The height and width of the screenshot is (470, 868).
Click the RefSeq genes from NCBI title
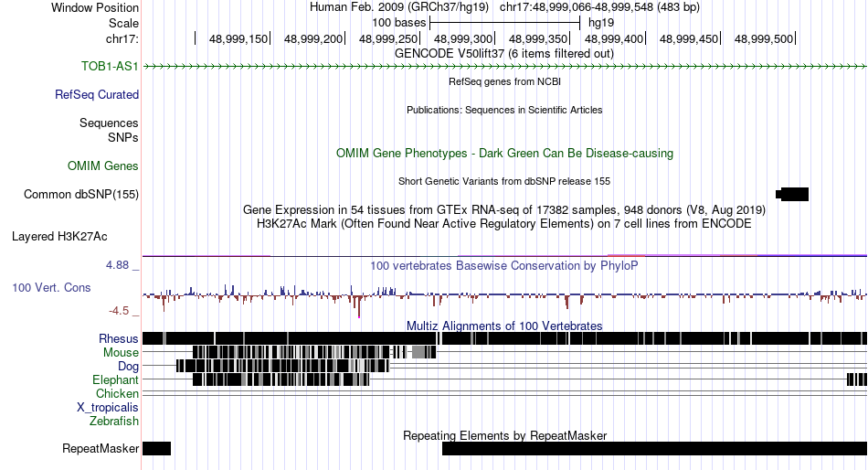click(x=504, y=81)
